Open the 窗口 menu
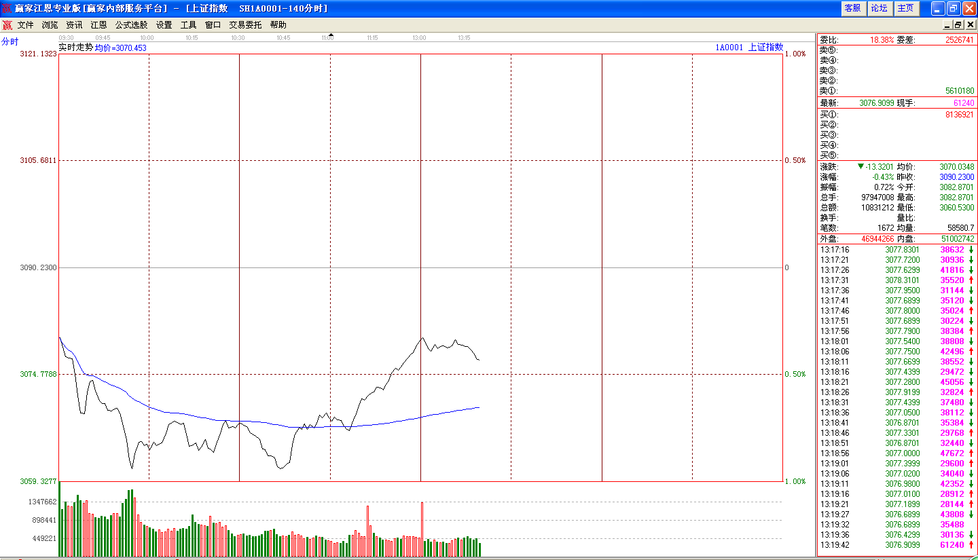 (213, 25)
